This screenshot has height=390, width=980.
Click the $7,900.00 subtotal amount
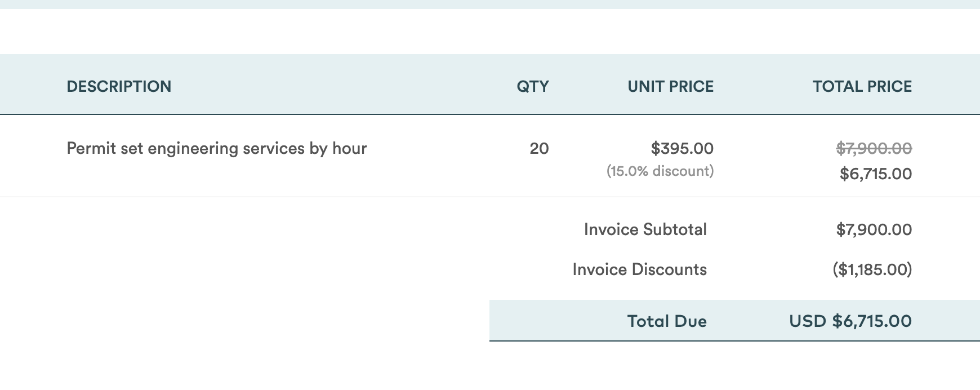click(x=874, y=229)
